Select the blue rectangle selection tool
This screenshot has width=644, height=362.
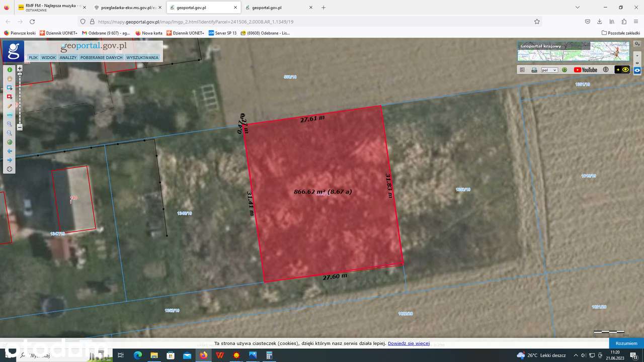coord(10,88)
